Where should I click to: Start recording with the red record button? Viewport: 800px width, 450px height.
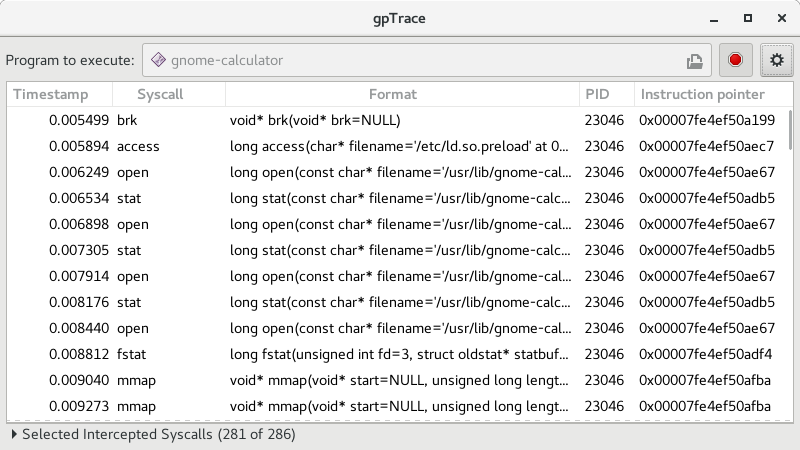735,60
